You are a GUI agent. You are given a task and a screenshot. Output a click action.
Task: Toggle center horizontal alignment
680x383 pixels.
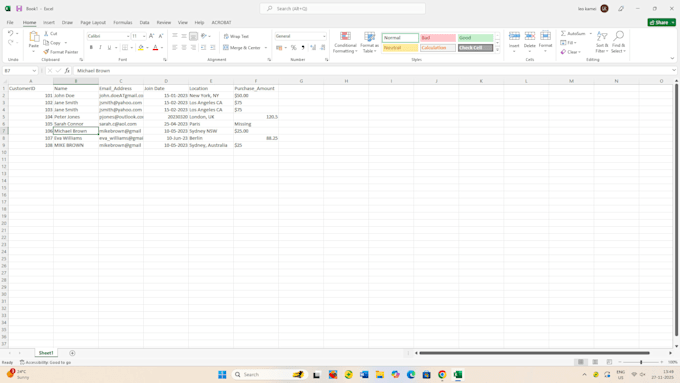pyautogui.click(x=184, y=48)
